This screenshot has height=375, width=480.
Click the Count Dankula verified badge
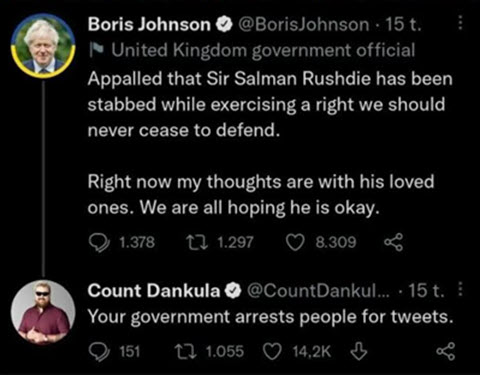(x=233, y=291)
